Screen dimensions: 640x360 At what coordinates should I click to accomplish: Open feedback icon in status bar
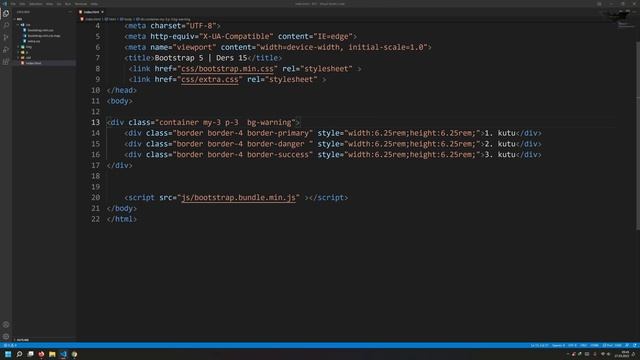(x=627, y=345)
